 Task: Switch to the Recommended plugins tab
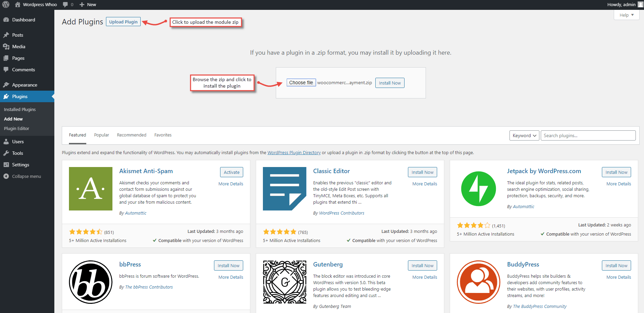pos(131,135)
